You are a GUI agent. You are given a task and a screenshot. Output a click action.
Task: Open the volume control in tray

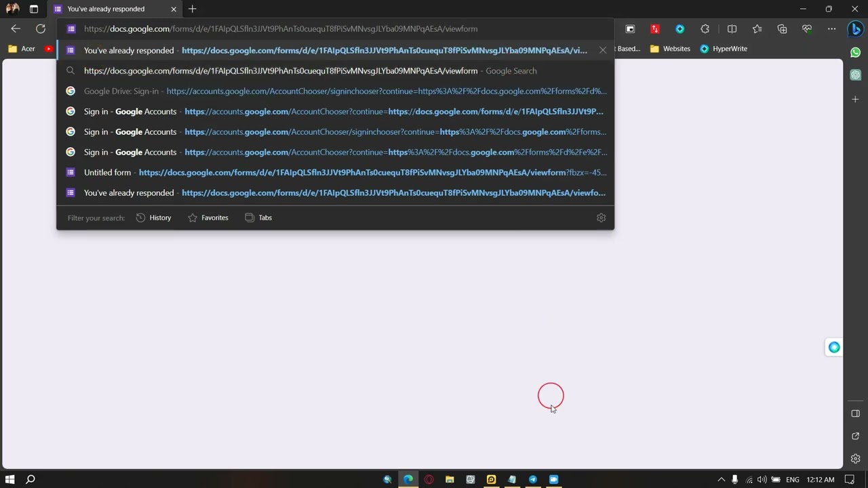pos(762,479)
